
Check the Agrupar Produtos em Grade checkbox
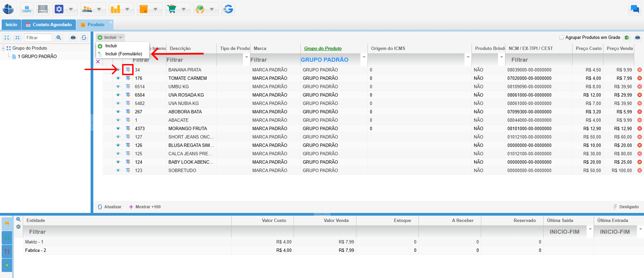point(561,38)
